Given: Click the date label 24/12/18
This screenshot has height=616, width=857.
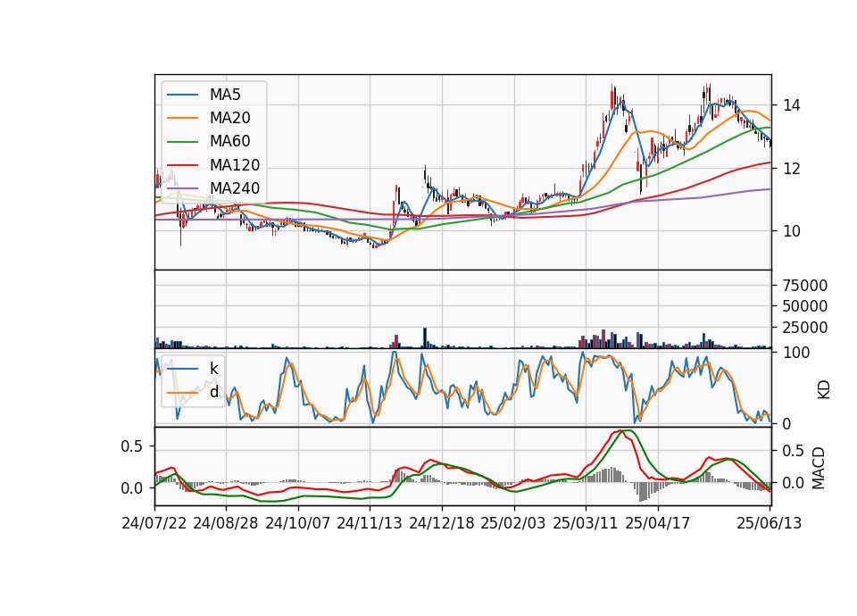Looking at the screenshot, I should pyautogui.click(x=442, y=523).
